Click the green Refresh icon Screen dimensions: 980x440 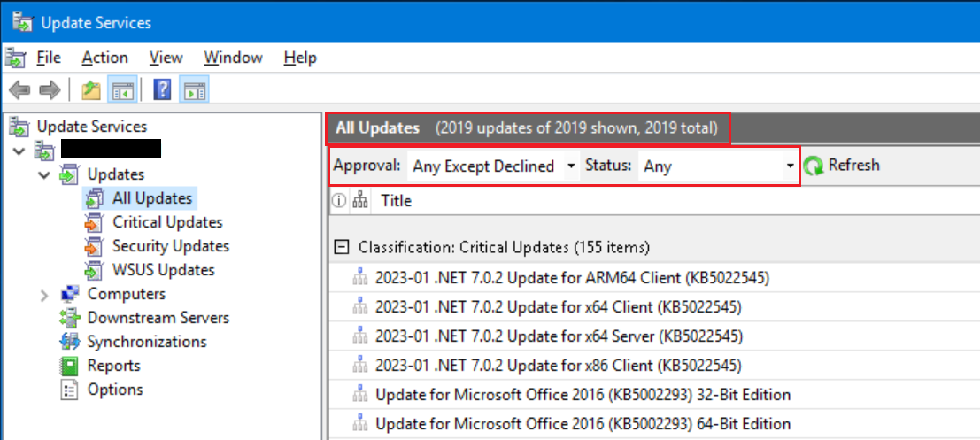(x=813, y=166)
